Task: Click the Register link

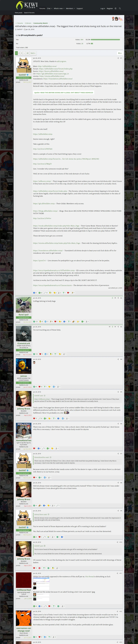Action: (110, 8)
